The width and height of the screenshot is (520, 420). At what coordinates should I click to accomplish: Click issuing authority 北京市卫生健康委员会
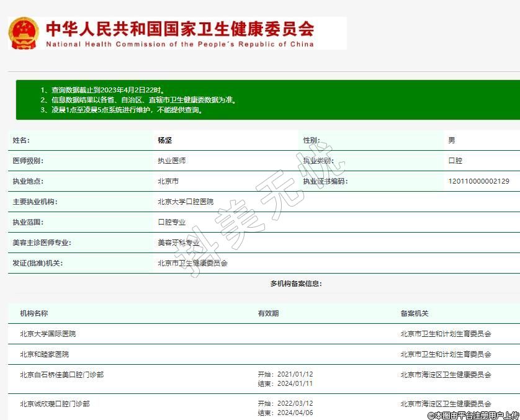pyautogui.click(x=192, y=263)
